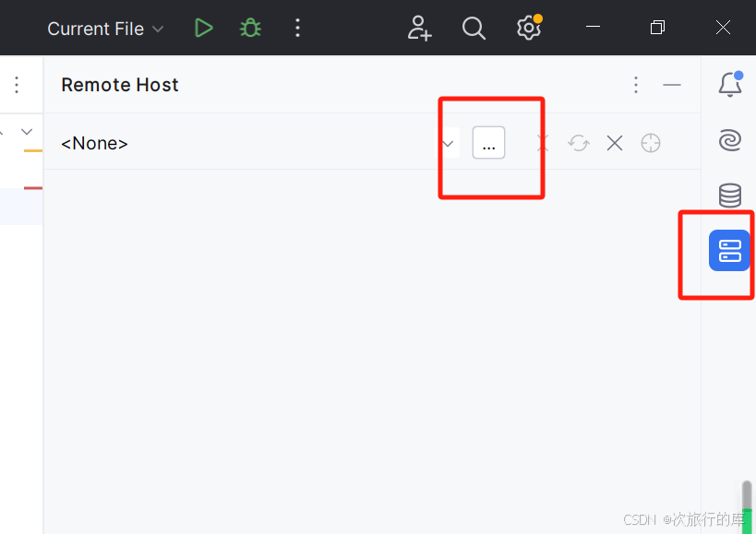Click the dimmed icon left of refresh
756x534 pixels.
pyautogui.click(x=543, y=143)
